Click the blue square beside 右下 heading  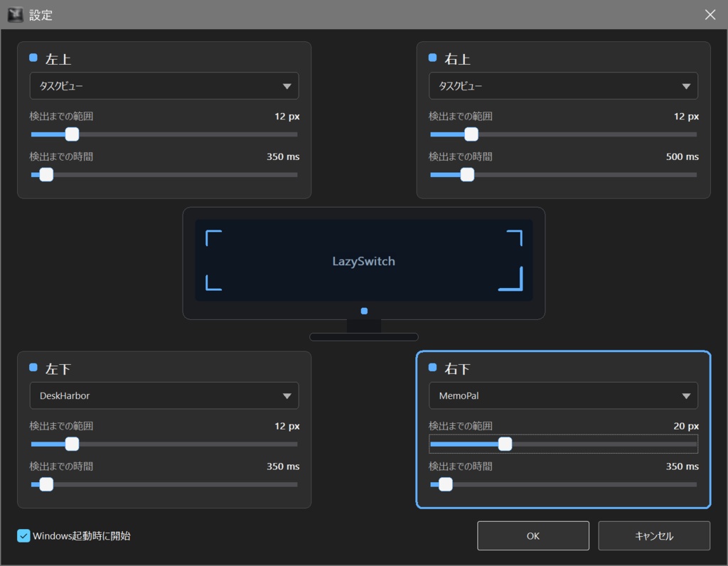pos(433,368)
